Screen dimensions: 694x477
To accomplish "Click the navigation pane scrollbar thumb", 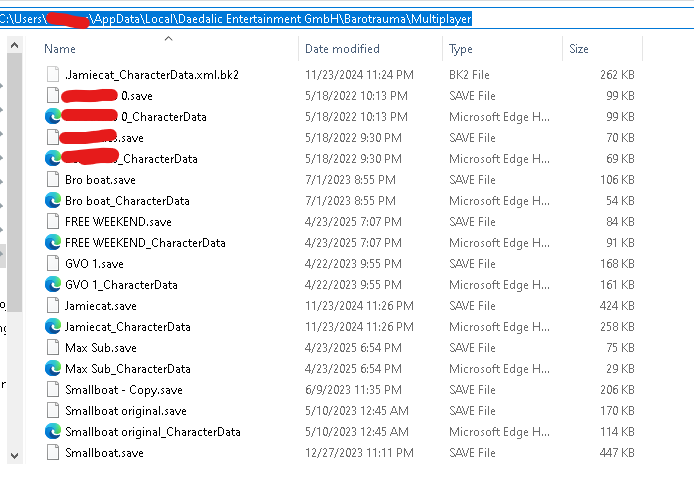I will [14, 182].
